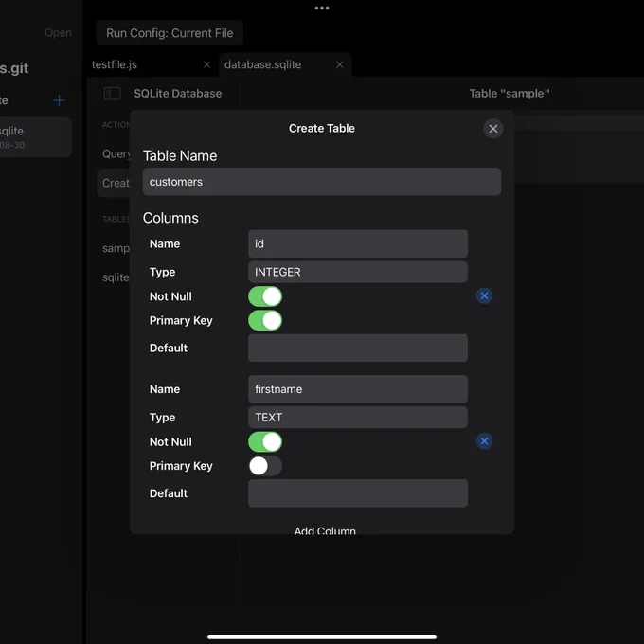Remove the firstname column with its X icon
The image size is (644, 644).
pyautogui.click(x=484, y=441)
